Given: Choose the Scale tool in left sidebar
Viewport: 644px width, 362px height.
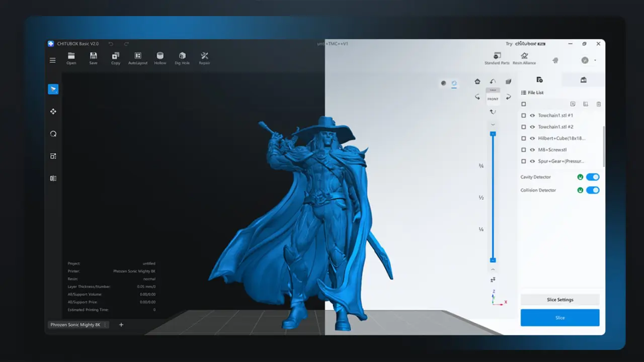Looking at the screenshot, I should [53, 156].
